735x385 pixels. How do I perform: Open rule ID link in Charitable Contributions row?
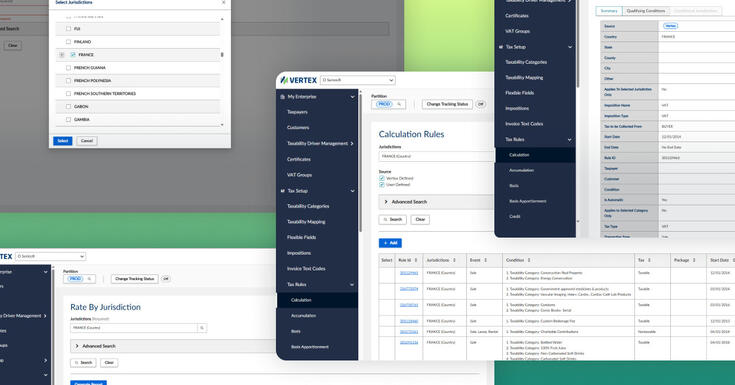tap(409, 332)
